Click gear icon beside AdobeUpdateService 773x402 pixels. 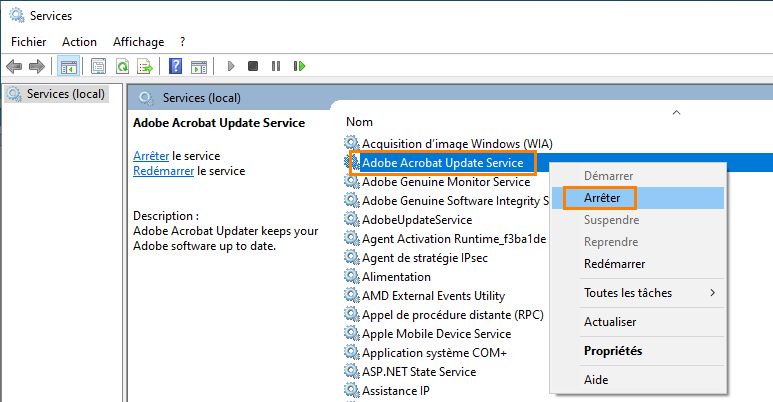pos(351,219)
